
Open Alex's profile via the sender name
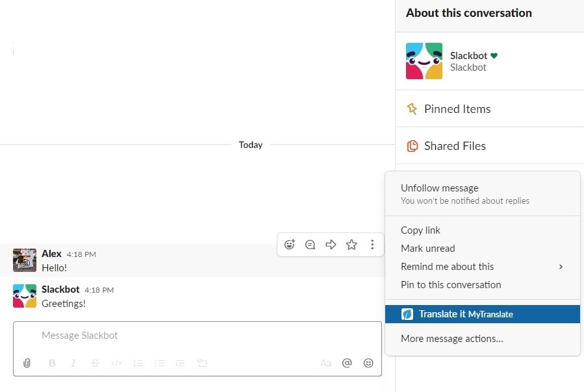(x=51, y=254)
